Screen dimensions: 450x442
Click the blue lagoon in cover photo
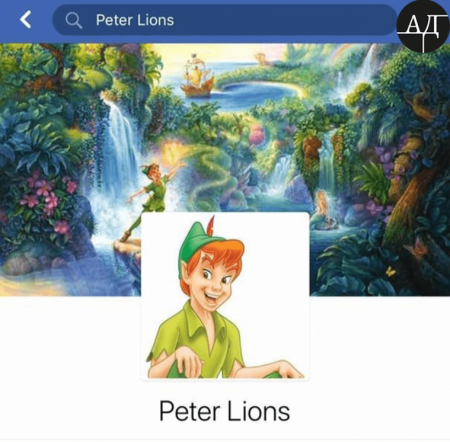tap(258, 93)
